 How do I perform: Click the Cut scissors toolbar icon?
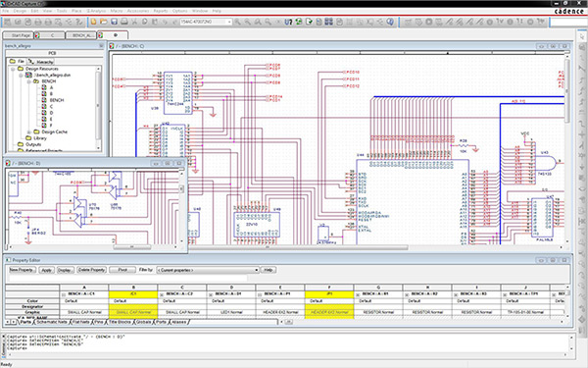(134, 22)
